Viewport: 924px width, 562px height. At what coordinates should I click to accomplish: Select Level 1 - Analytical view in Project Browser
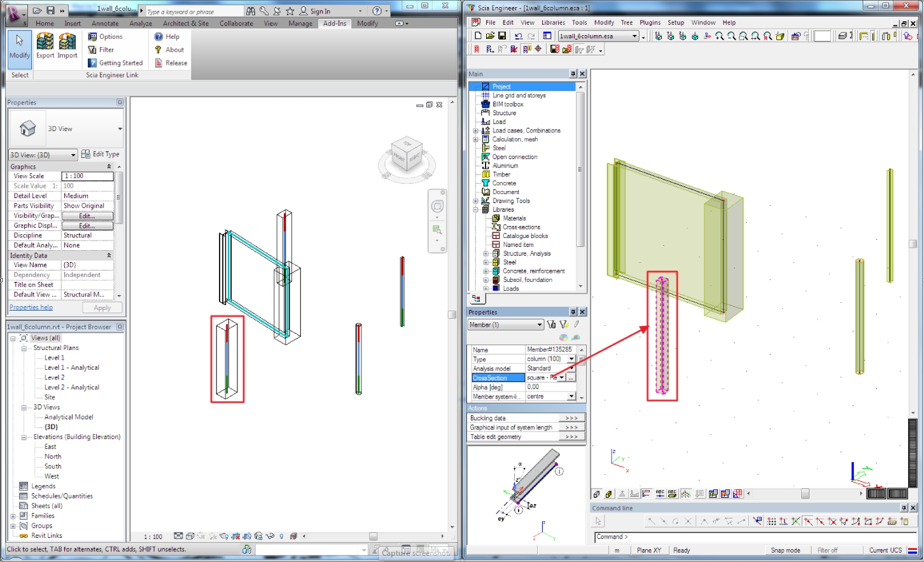pyautogui.click(x=72, y=368)
